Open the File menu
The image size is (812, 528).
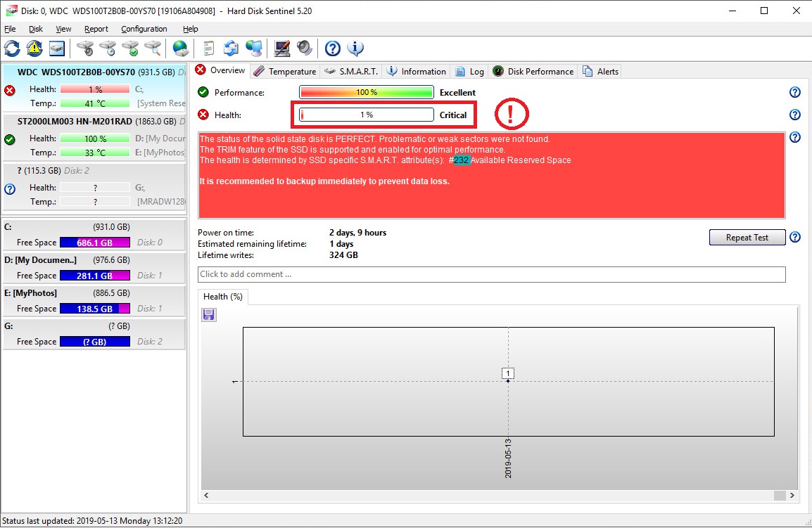[x=10, y=29]
